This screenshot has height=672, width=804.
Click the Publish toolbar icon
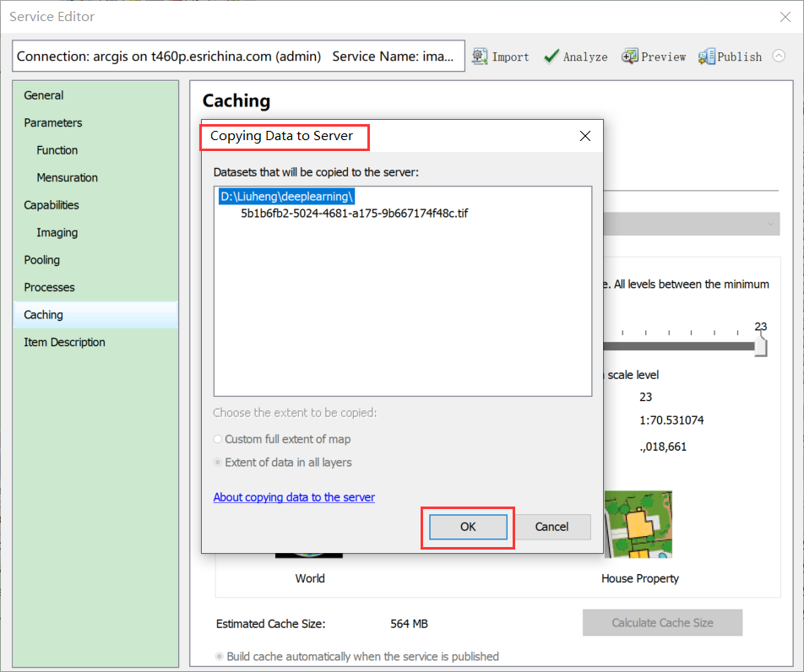pos(730,56)
